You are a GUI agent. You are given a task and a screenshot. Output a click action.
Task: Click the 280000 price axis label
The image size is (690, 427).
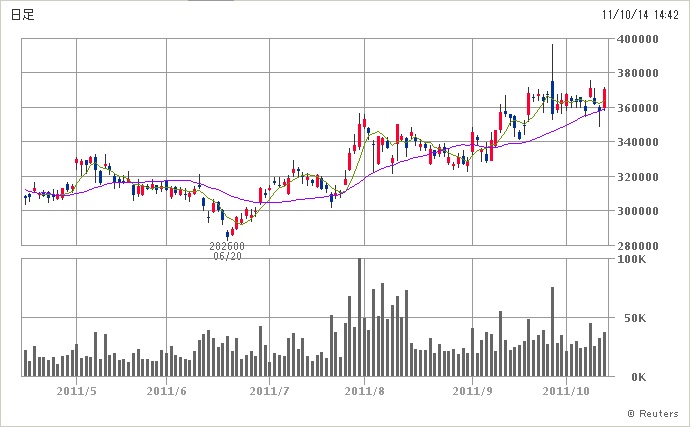(x=638, y=246)
